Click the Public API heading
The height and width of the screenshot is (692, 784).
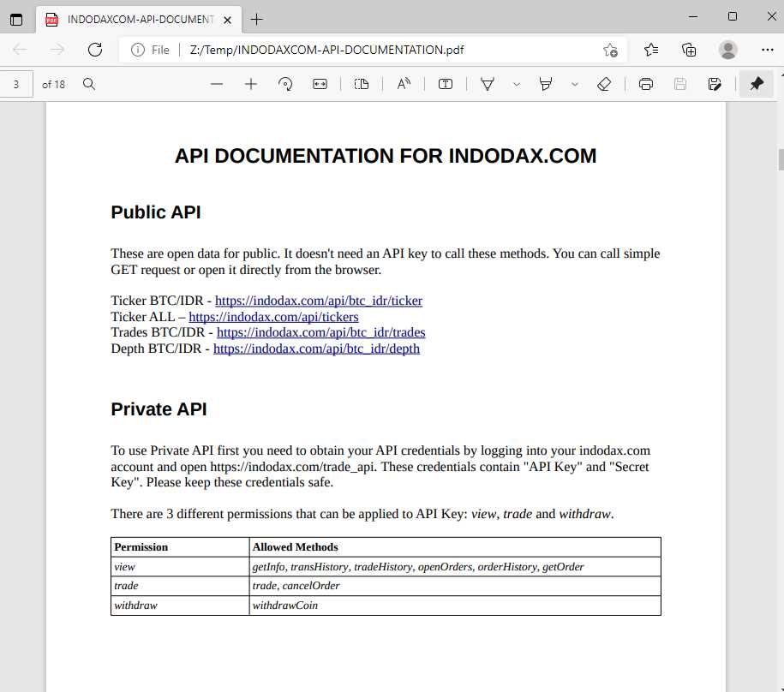[x=155, y=212]
